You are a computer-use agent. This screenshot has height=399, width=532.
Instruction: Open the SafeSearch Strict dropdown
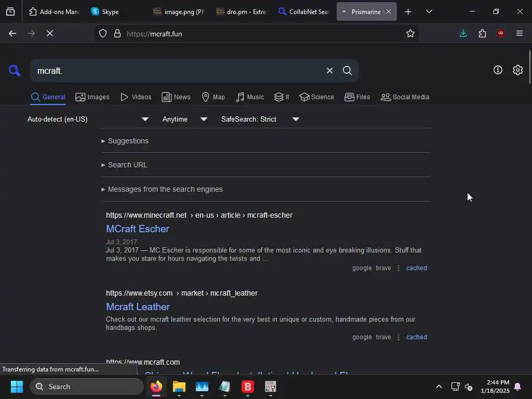pyautogui.click(x=260, y=119)
